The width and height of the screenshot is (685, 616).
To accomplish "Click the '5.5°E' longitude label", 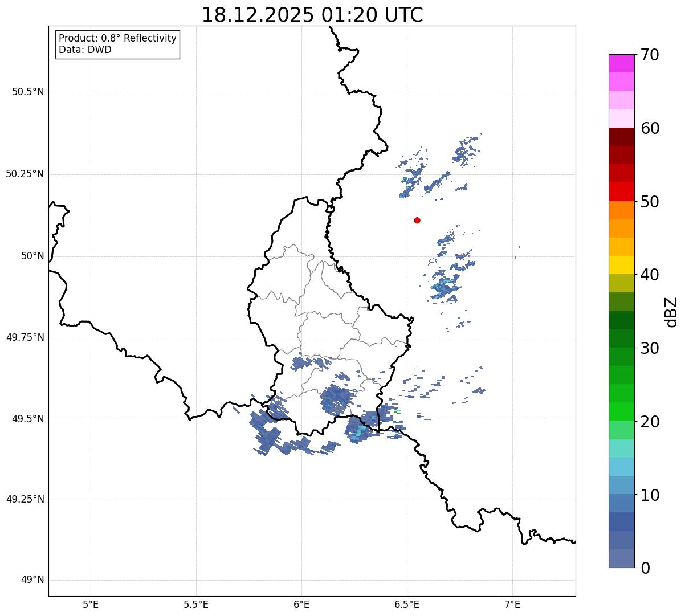I will coord(196,604).
